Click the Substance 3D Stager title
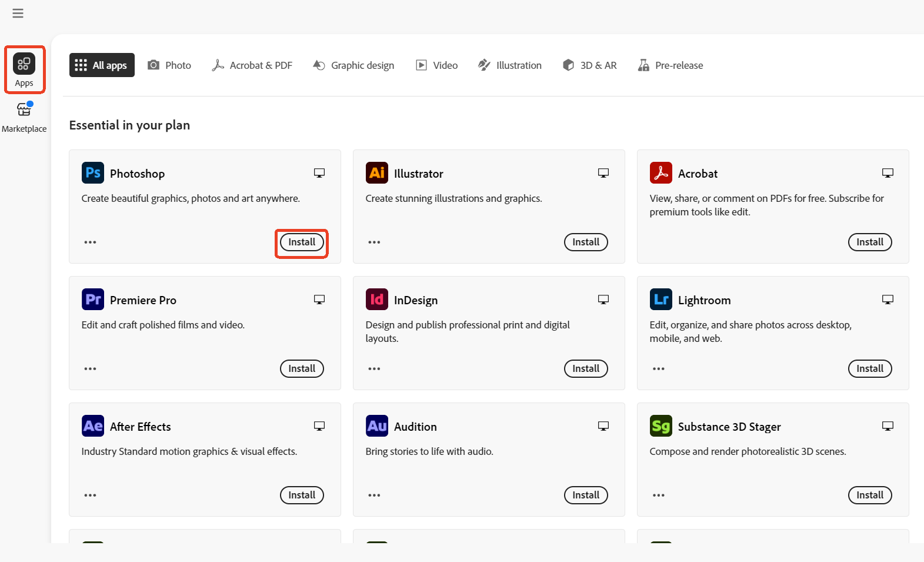The height and width of the screenshot is (562, 924). [x=729, y=427]
